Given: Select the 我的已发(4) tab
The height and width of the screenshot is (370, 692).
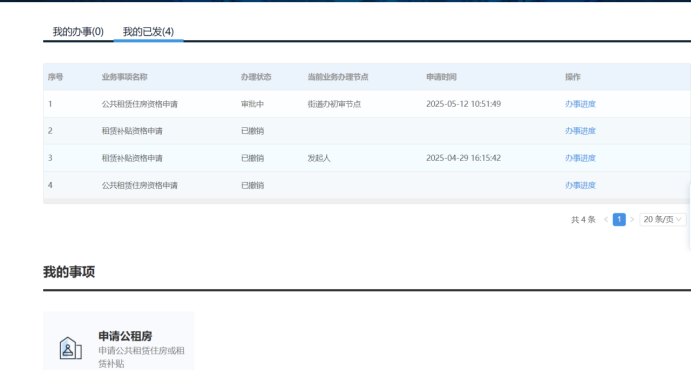Looking at the screenshot, I should coord(148,32).
